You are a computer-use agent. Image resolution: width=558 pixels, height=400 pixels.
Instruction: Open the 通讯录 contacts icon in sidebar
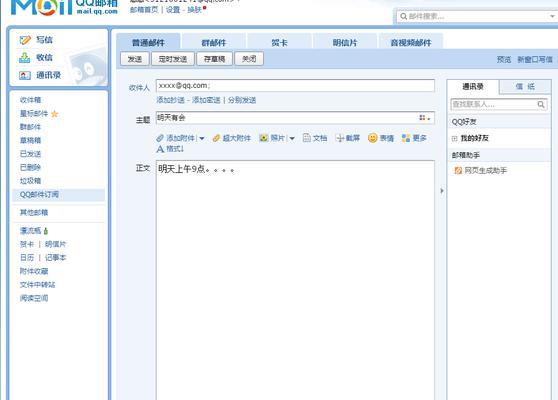pos(25,75)
